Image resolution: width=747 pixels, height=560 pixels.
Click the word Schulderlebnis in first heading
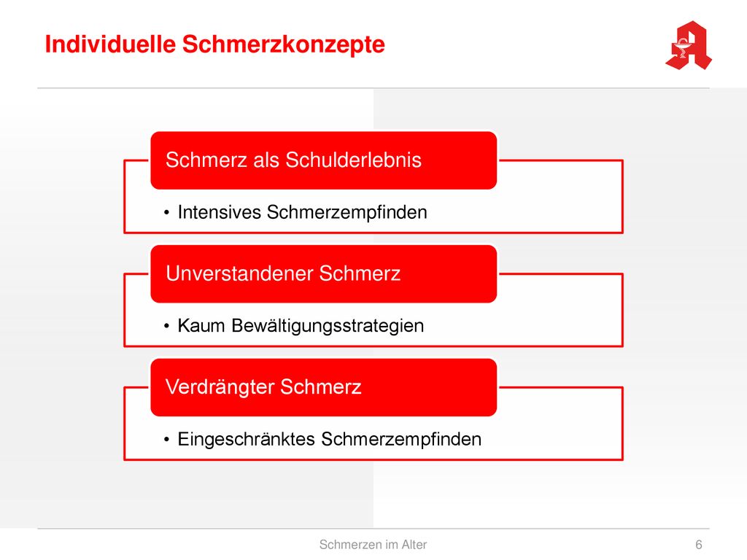click(354, 160)
